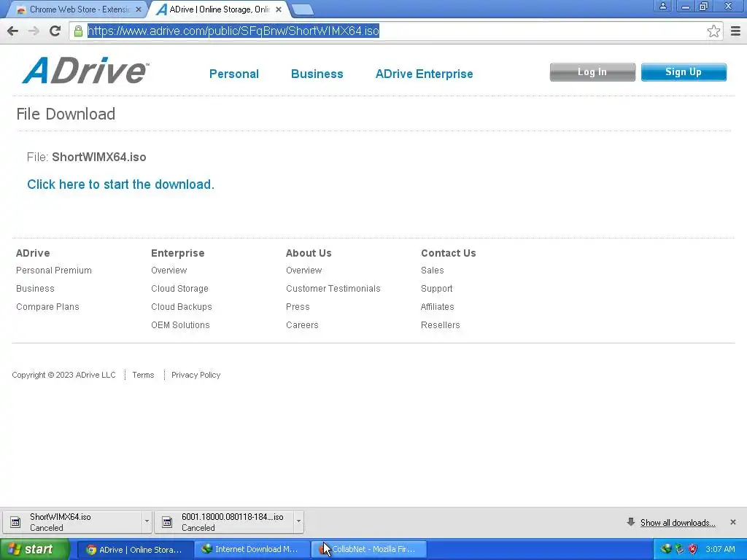Open Press link

coord(298,307)
